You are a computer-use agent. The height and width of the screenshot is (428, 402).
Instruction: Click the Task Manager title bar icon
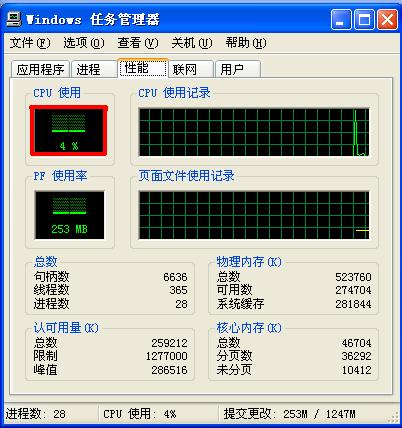coord(14,20)
